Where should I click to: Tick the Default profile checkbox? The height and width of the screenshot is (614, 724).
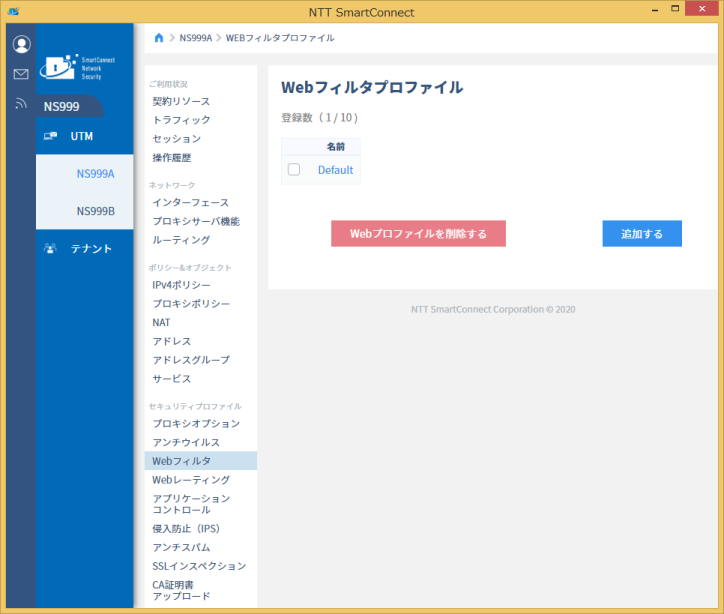pyautogui.click(x=294, y=169)
